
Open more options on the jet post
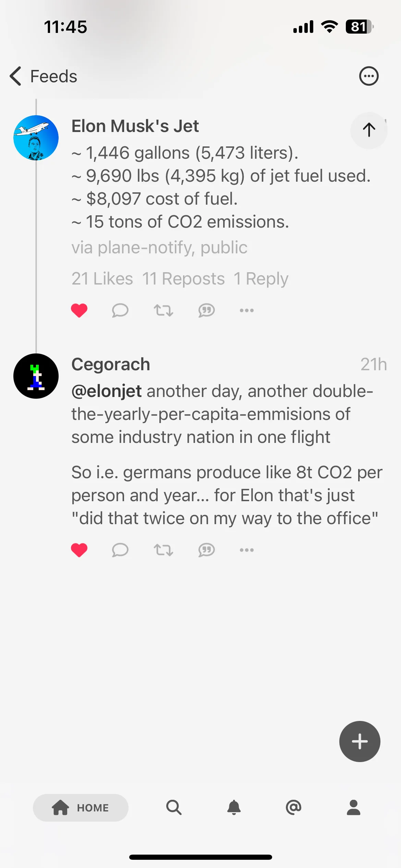[247, 311]
